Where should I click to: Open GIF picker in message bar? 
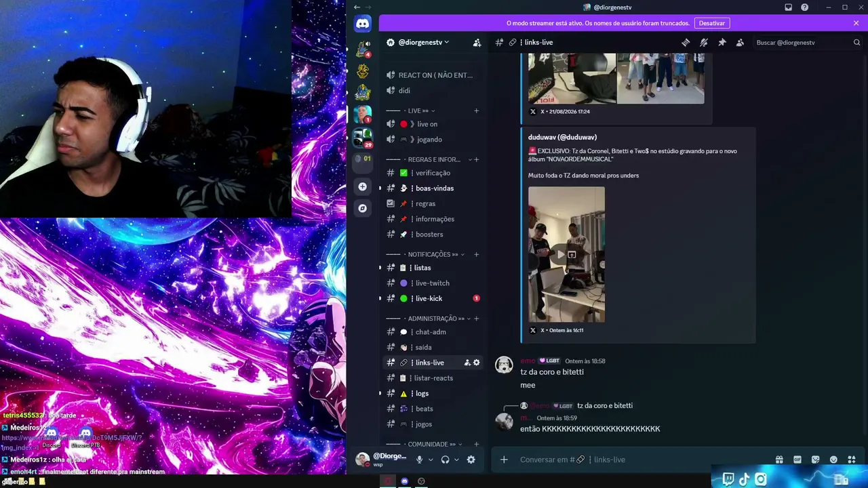click(x=797, y=460)
